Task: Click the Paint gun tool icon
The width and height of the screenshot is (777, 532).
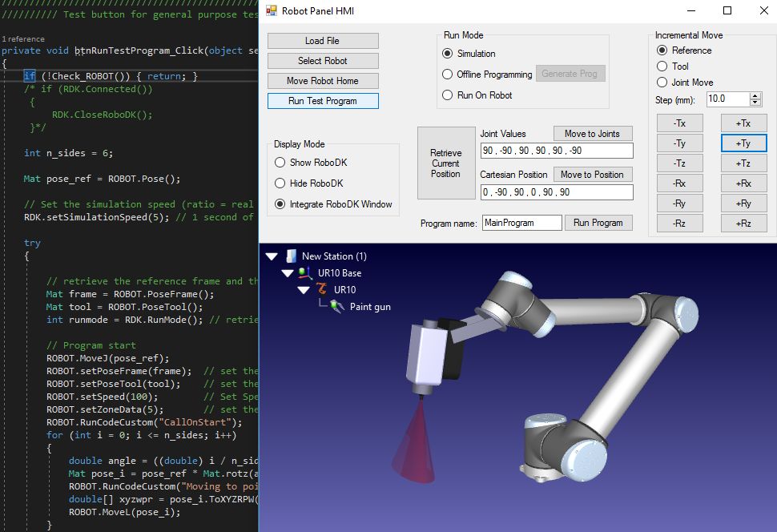Action: tap(337, 306)
